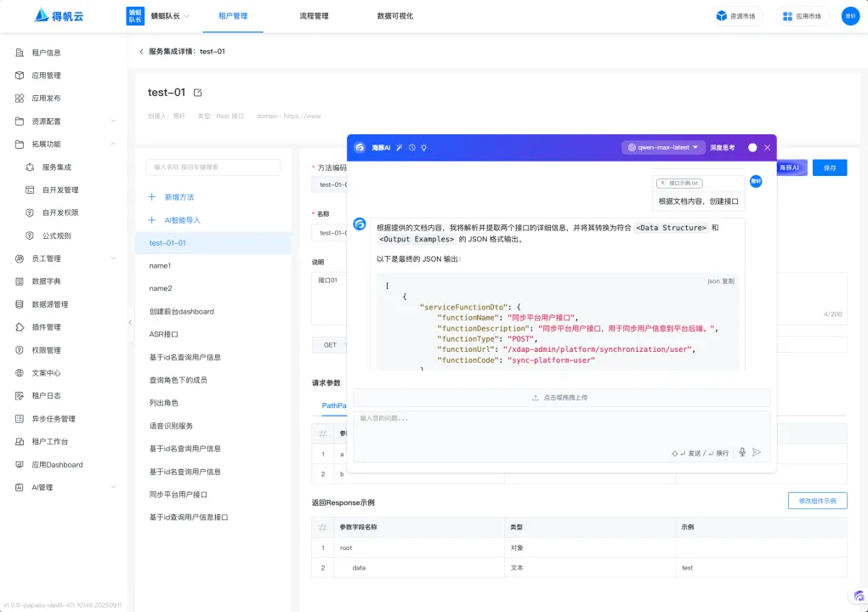Open 数据源管理 sidebar item
This screenshot has width=868, height=612.
[50, 304]
